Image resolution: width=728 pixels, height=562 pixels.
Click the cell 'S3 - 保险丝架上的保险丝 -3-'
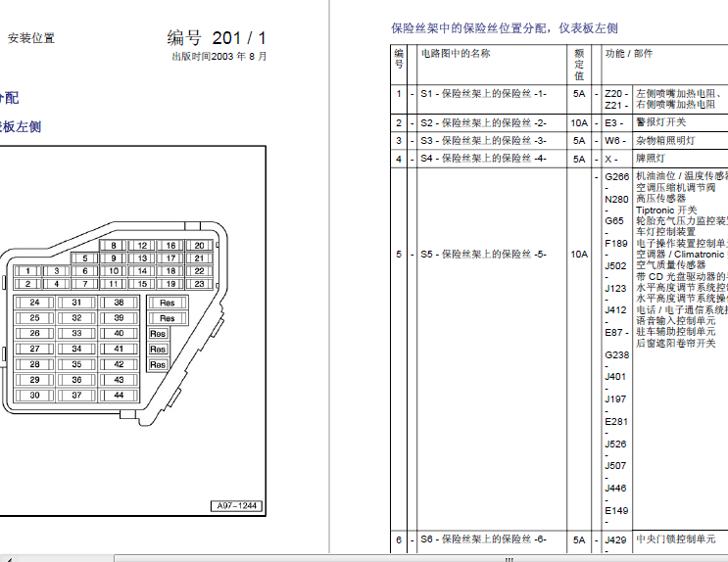[483, 141]
